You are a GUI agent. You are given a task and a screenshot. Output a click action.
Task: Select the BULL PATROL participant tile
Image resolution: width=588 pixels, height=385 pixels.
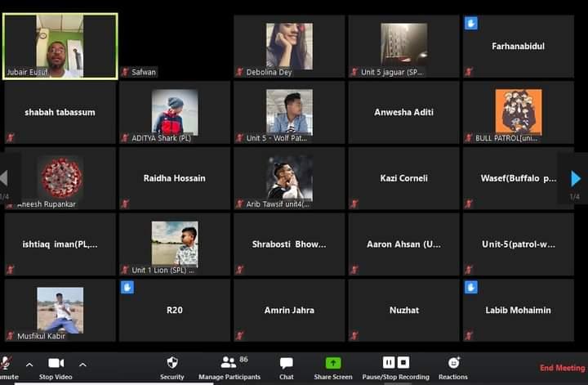click(518, 112)
